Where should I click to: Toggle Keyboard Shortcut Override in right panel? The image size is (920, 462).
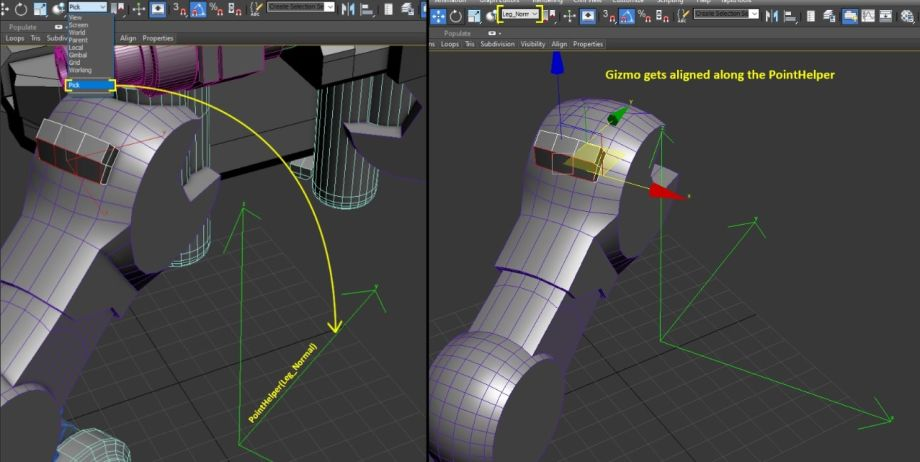(x=588, y=16)
